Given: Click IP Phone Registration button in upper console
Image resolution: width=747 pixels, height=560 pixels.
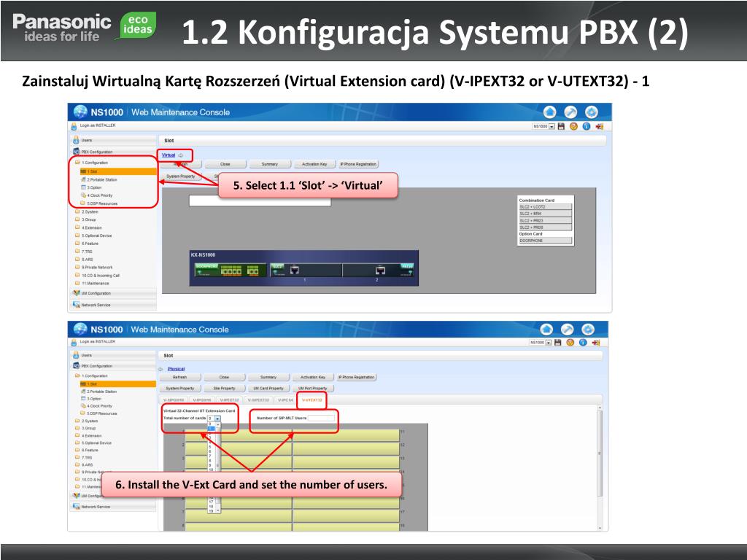Looking at the screenshot, I should coord(358,164).
